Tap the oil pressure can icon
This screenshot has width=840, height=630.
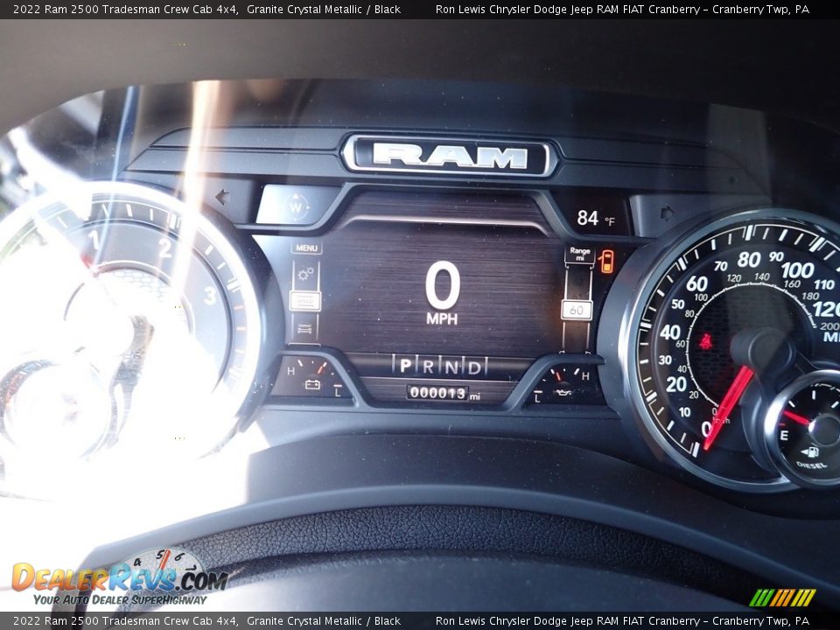[563, 393]
